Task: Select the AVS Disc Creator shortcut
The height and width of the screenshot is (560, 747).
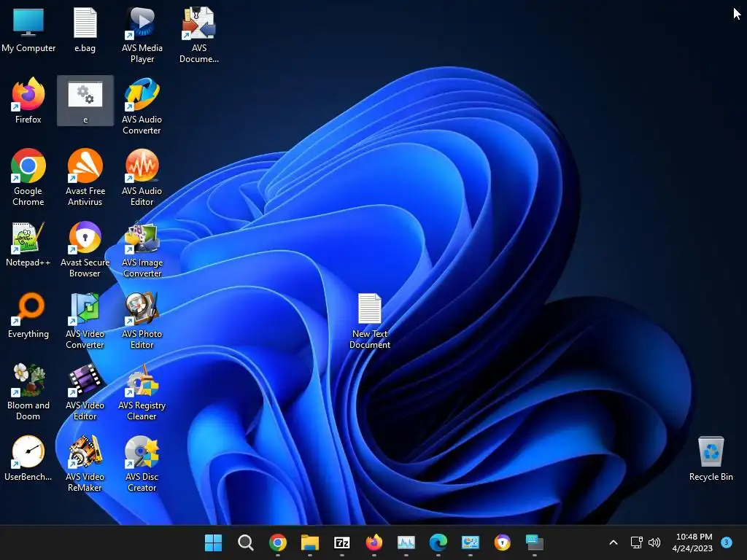Action: (x=142, y=463)
